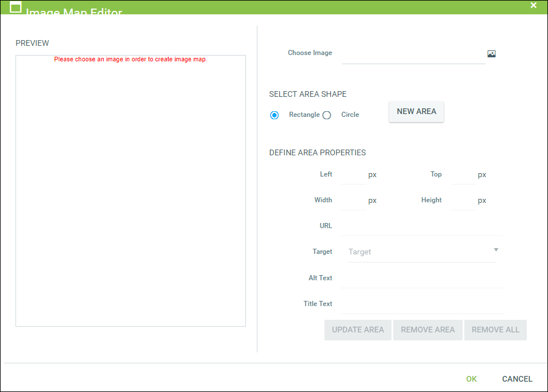Click into the URL field
The height and width of the screenshot is (392, 548).
[422, 226]
